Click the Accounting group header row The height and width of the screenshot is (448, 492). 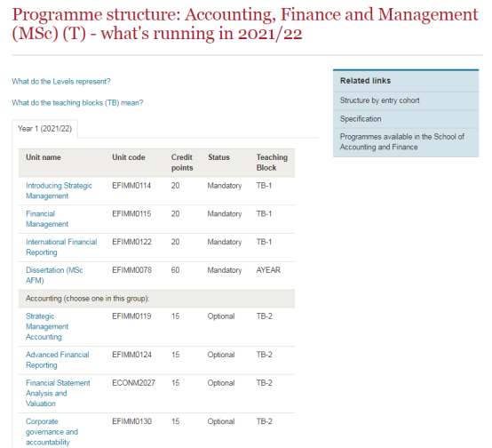tap(156, 299)
